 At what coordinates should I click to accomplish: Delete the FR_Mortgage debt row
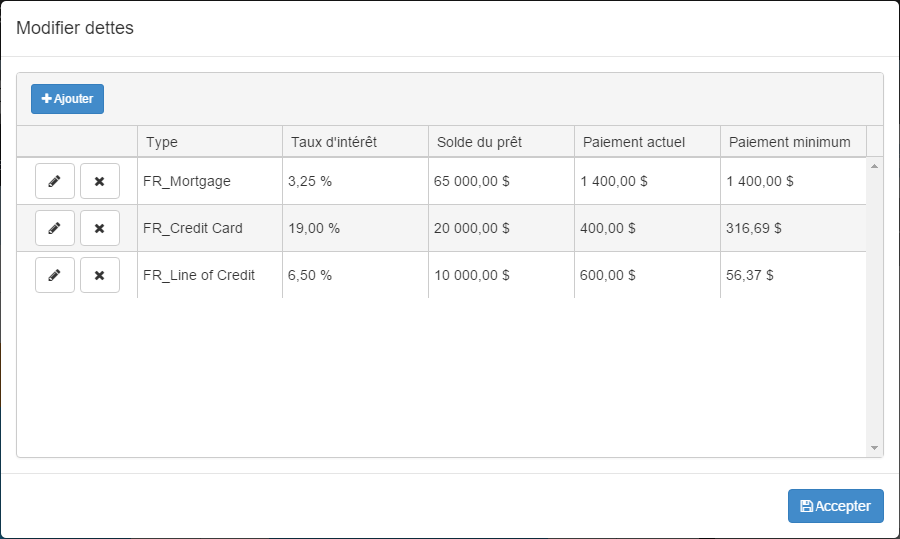pos(99,181)
